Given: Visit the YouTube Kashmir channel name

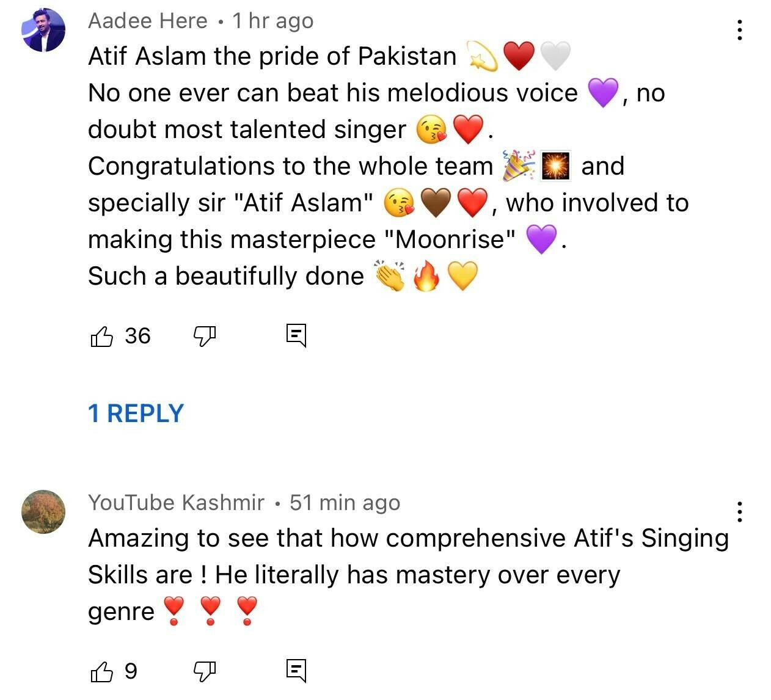Looking at the screenshot, I should [176, 503].
